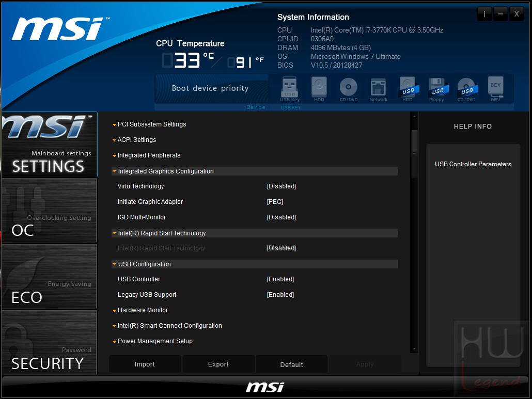Click the settings list scrollbar thumb

pyautogui.click(x=414, y=154)
